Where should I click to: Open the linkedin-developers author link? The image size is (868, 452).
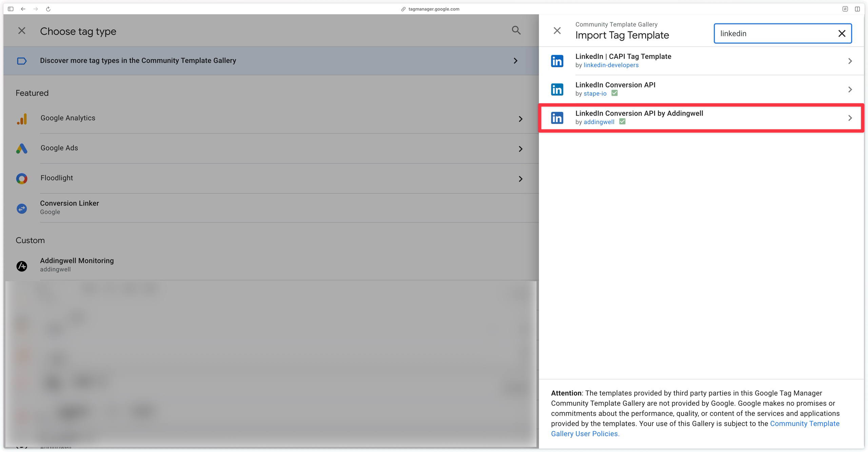click(611, 65)
